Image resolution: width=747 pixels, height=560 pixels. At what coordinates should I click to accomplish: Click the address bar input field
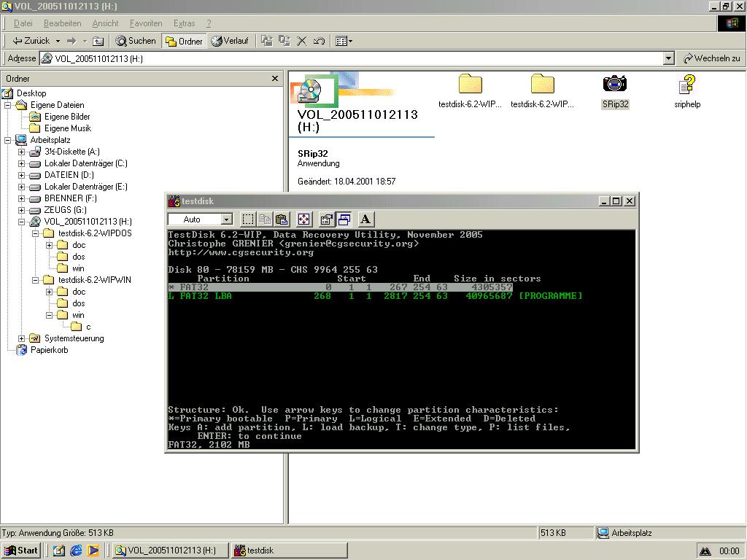click(x=352, y=58)
